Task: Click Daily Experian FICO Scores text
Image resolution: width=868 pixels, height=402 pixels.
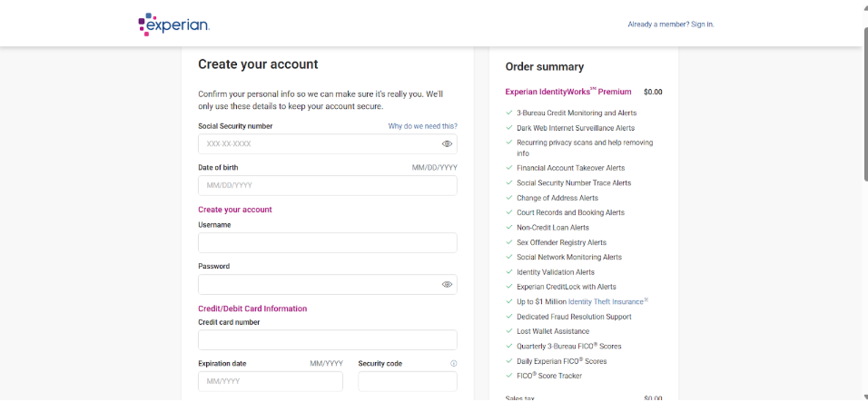Action: (x=562, y=361)
